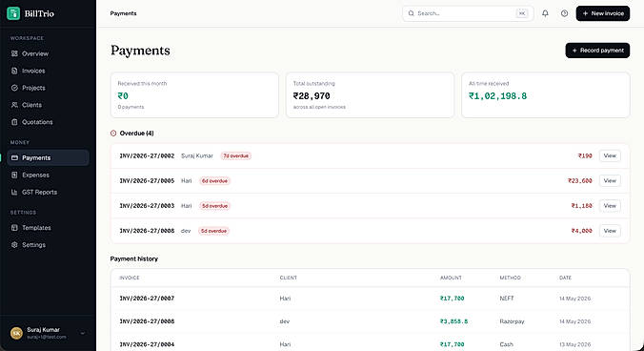Click the Projects sidebar icon

15,88
